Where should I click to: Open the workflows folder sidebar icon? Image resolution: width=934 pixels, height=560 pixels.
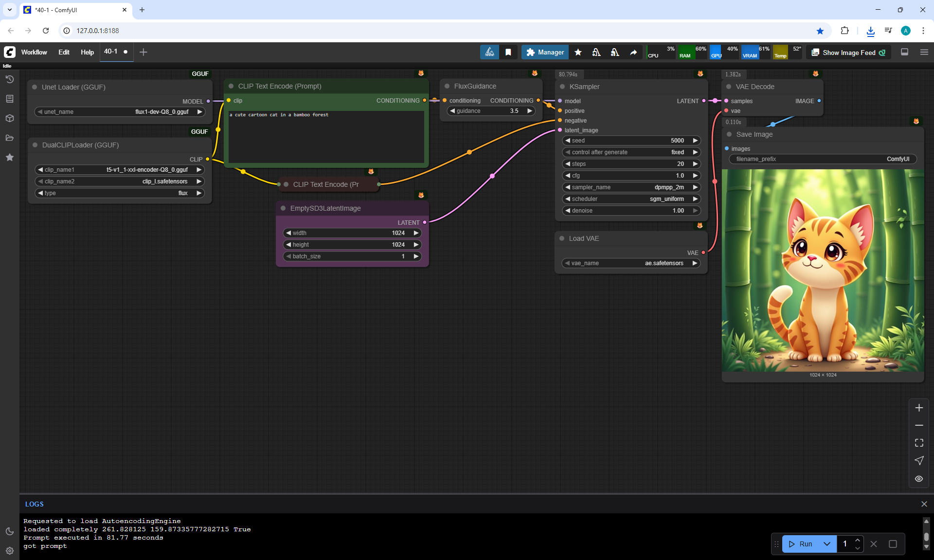(x=10, y=138)
